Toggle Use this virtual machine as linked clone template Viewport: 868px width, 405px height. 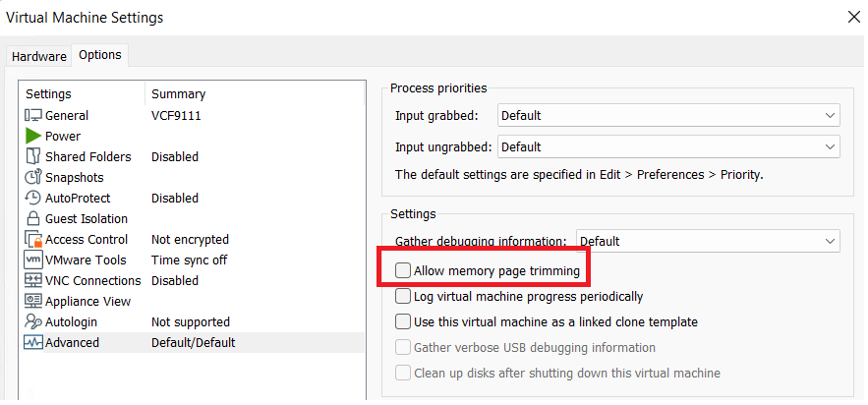pyautogui.click(x=402, y=321)
